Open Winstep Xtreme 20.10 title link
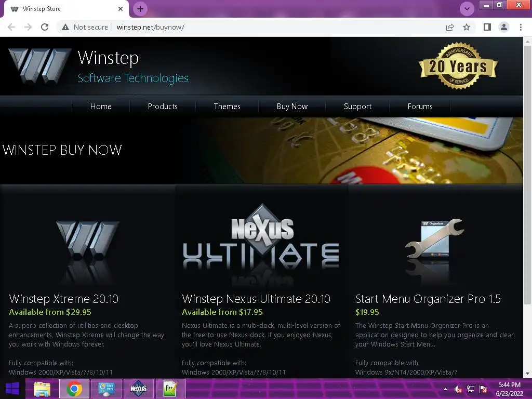The height and width of the screenshot is (399, 532). click(64, 299)
